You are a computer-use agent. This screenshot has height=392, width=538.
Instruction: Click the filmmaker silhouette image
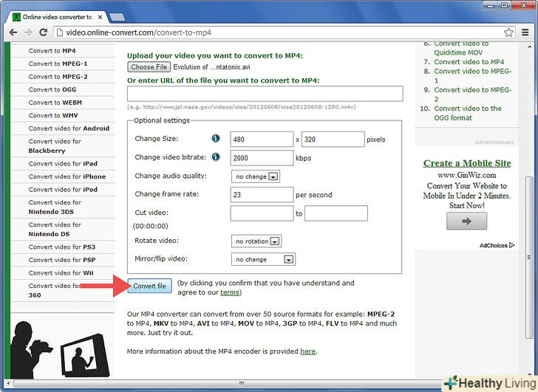pos(60,349)
